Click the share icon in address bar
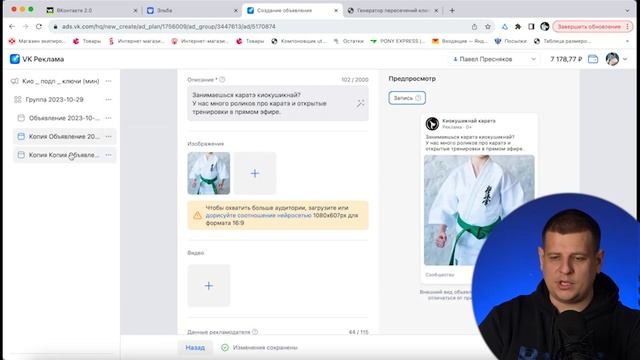The image size is (640, 360). pyautogui.click(x=474, y=27)
